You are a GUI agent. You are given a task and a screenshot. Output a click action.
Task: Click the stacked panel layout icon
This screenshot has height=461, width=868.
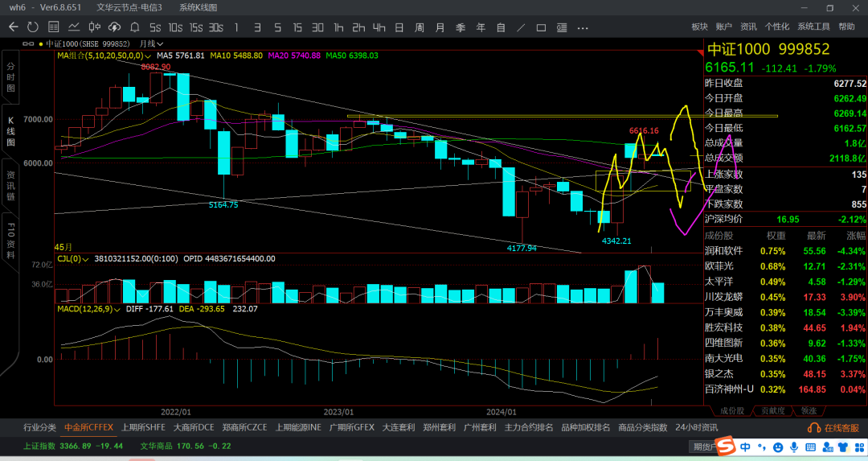tap(562, 27)
